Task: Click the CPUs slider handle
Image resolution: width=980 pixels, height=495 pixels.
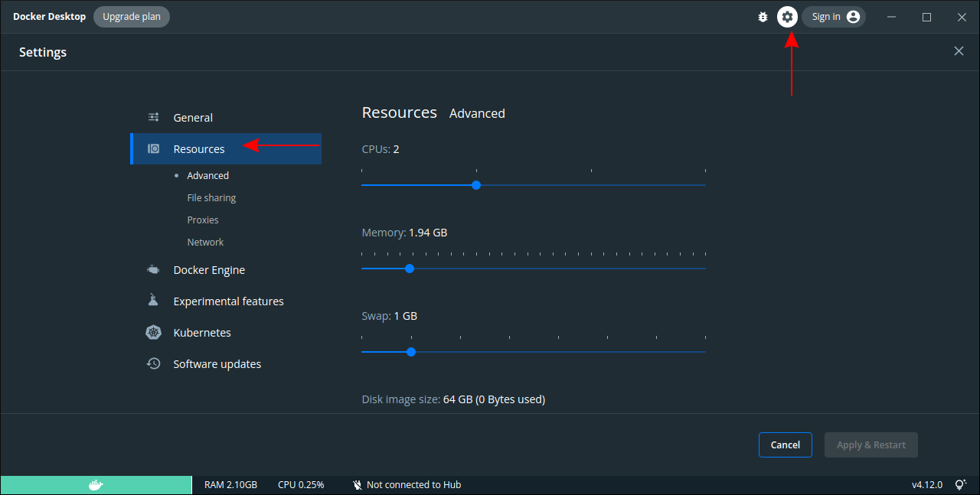Action: tap(476, 184)
